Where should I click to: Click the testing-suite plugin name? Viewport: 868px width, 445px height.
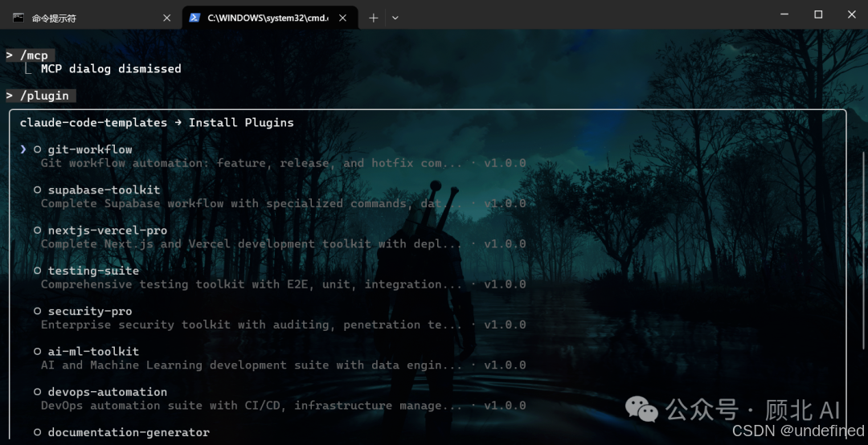tap(93, 271)
